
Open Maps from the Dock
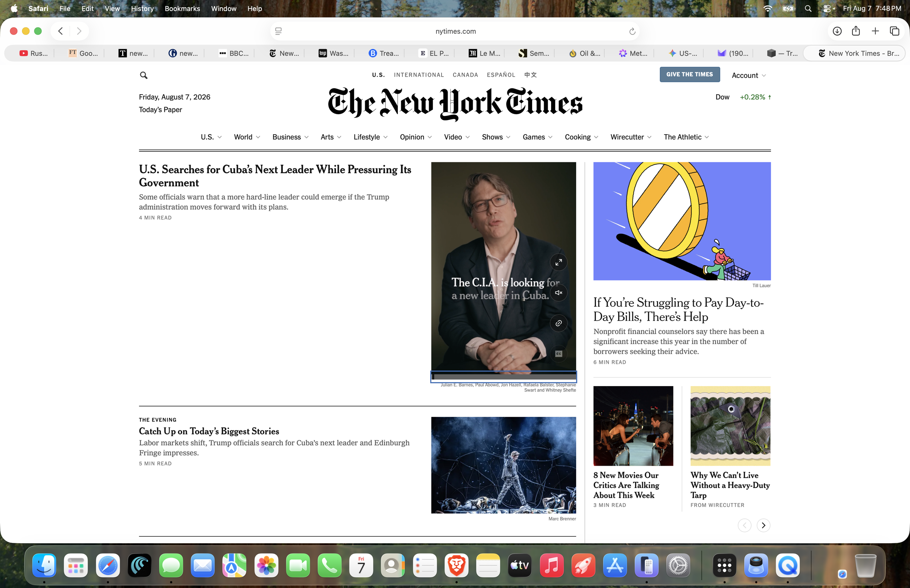coord(234,565)
